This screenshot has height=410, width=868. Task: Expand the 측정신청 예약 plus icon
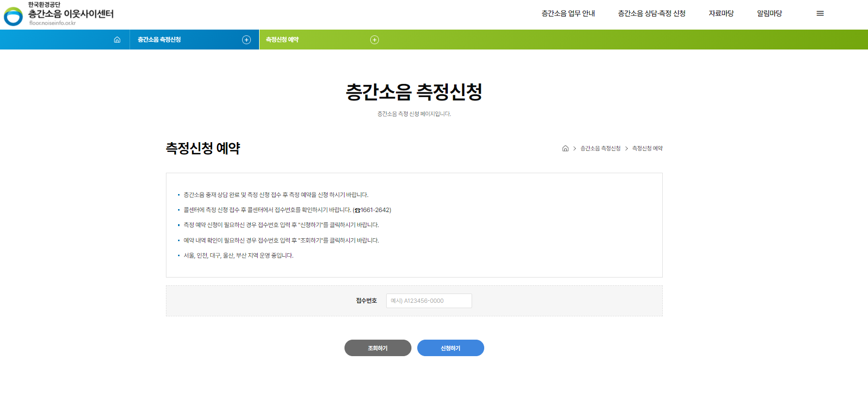[375, 40]
